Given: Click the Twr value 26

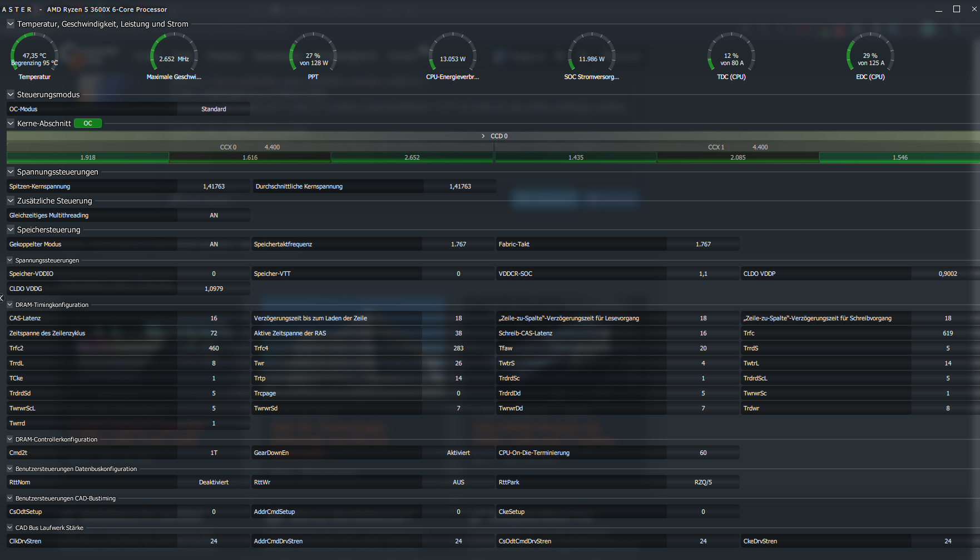Looking at the screenshot, I should [x=458, y=363].
